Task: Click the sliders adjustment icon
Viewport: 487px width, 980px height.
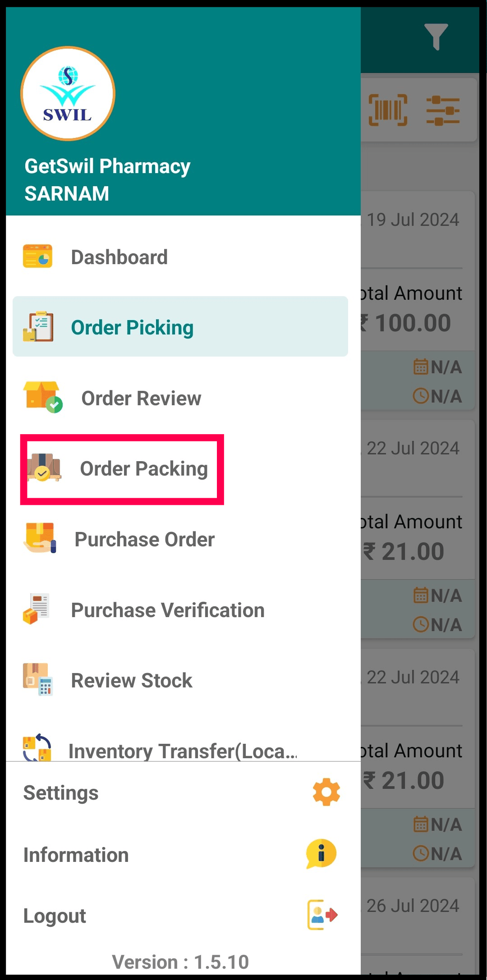Action: coord(443,110)
